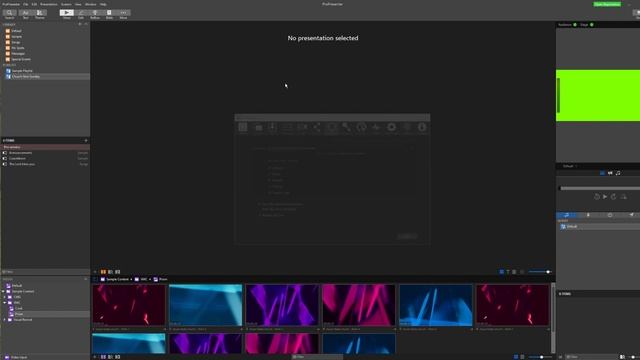Click the green button in the title bar

tap(607, 4)
